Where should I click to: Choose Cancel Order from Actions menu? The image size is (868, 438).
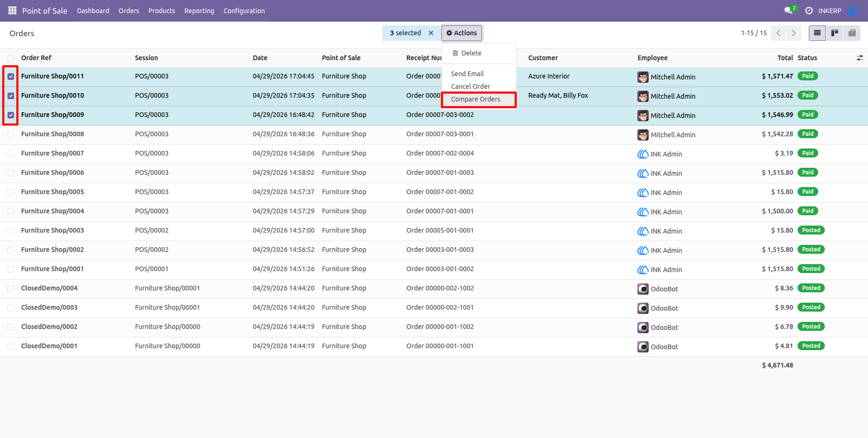(x=479, y=86)
